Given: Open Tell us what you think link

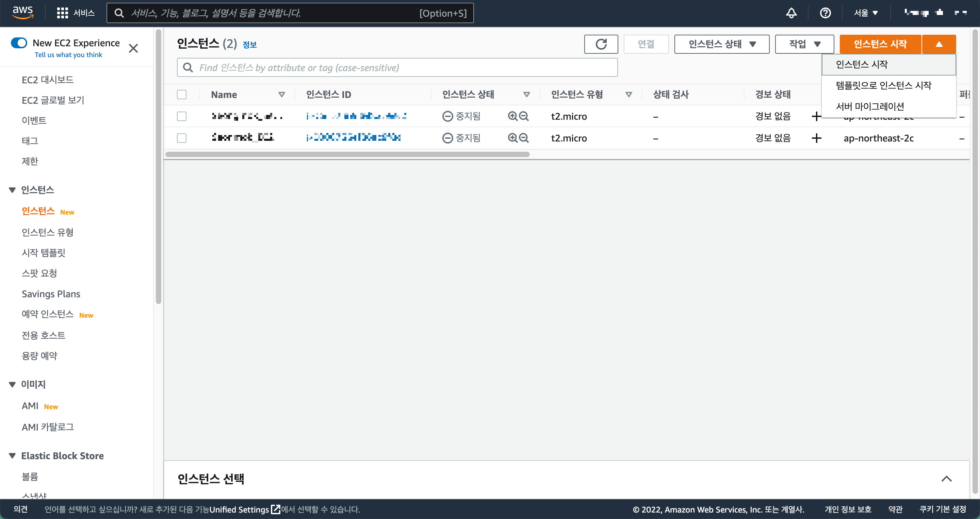Looking at the screenshot, I should coord(68,55).
